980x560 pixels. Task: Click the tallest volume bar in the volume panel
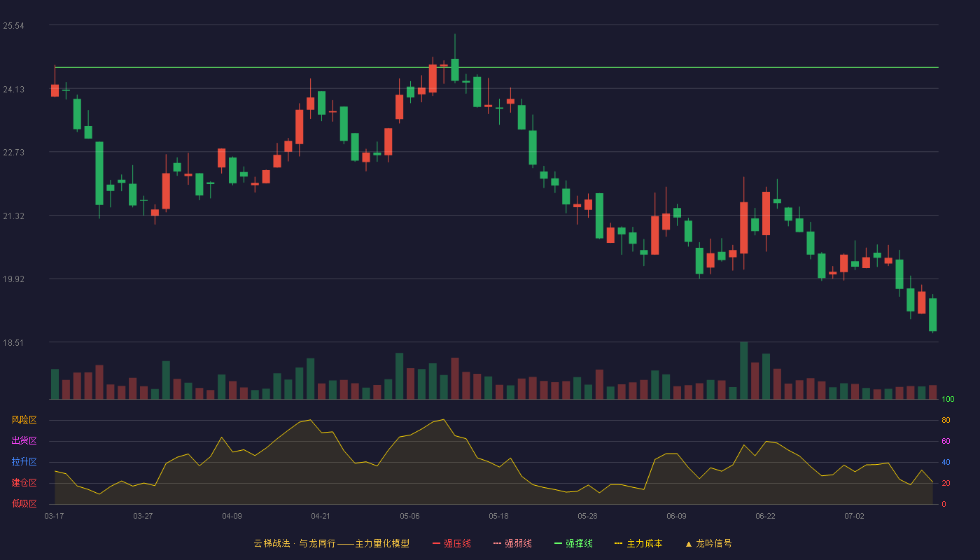pos(743,370)
